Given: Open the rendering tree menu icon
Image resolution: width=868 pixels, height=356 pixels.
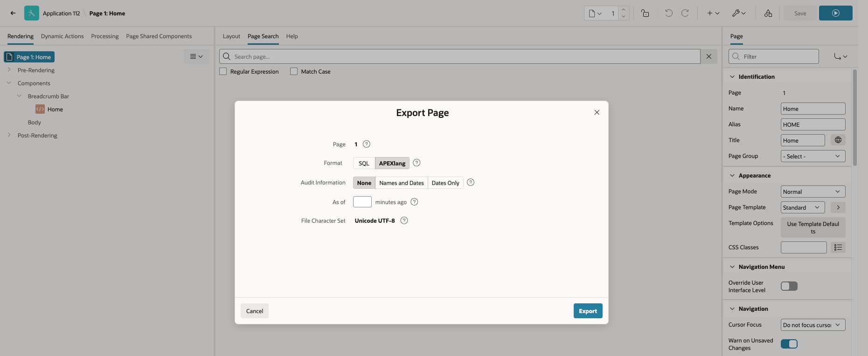Looking at the screenshot, I should (x=196, y=56).
